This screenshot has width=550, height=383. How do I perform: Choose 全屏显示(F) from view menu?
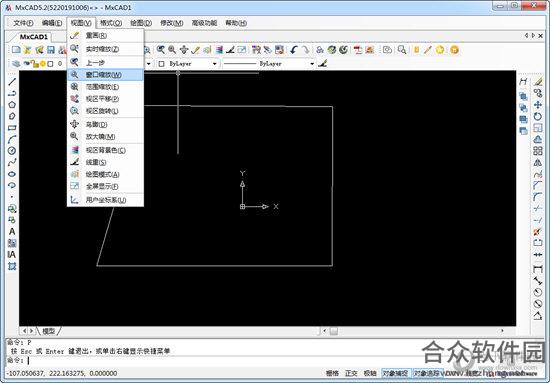105,186
